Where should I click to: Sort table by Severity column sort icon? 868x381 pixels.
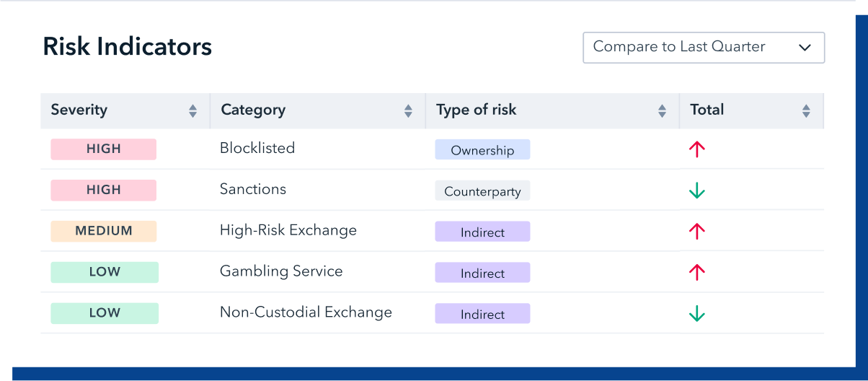pos(192,111)
